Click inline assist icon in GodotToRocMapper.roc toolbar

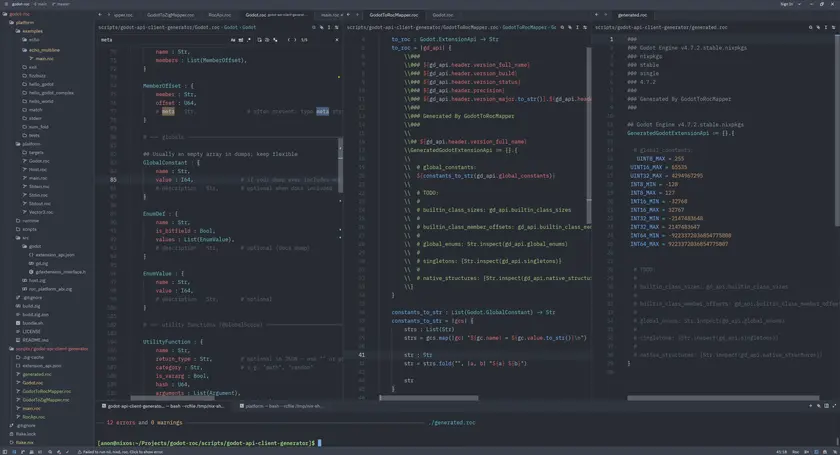(x=569, y=27)
